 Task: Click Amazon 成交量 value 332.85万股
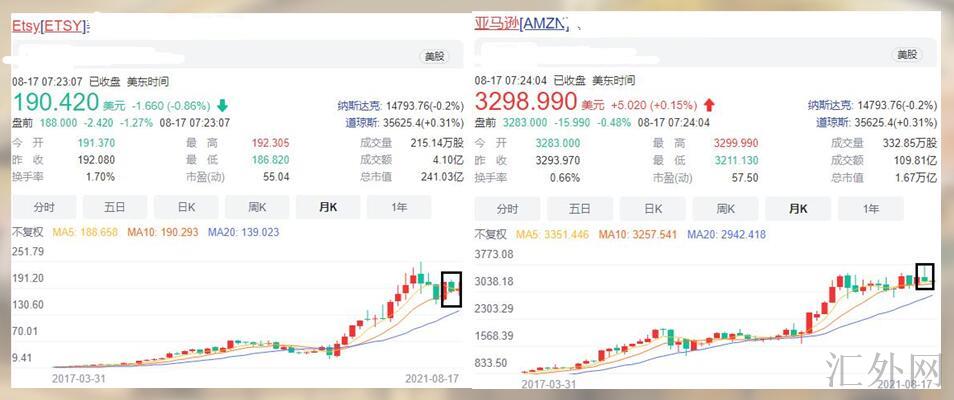click(910, 144)
